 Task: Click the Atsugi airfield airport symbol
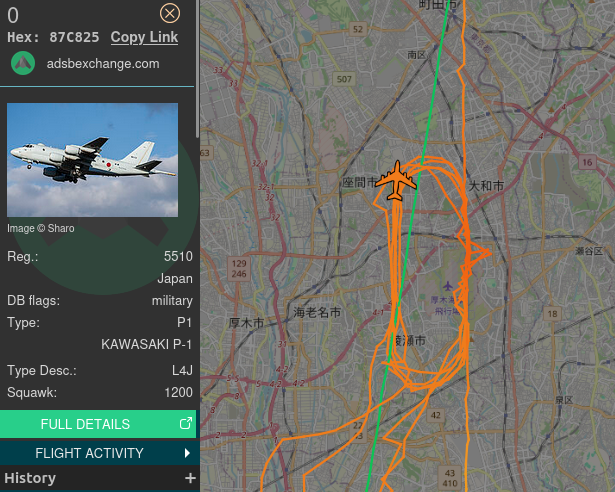[x=448, y=286]
